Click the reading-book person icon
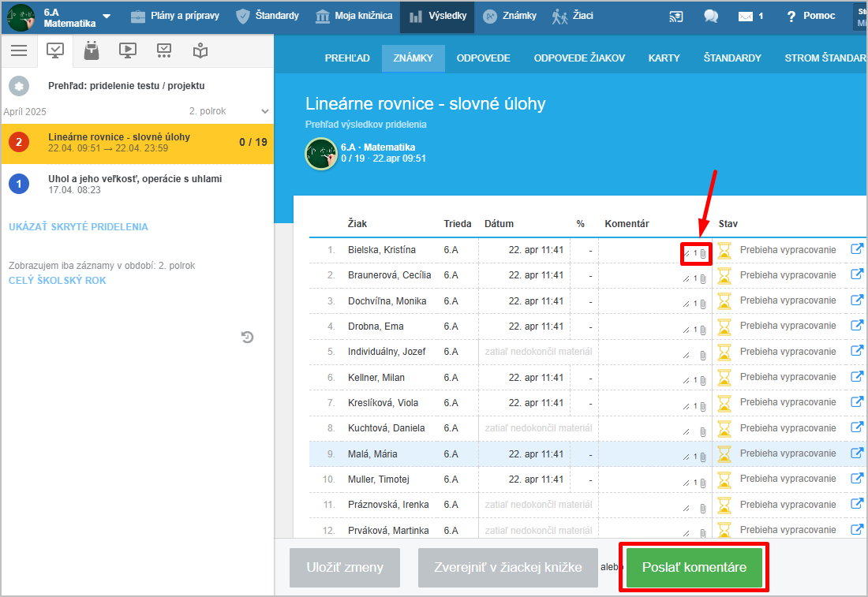 click(200, 51)
